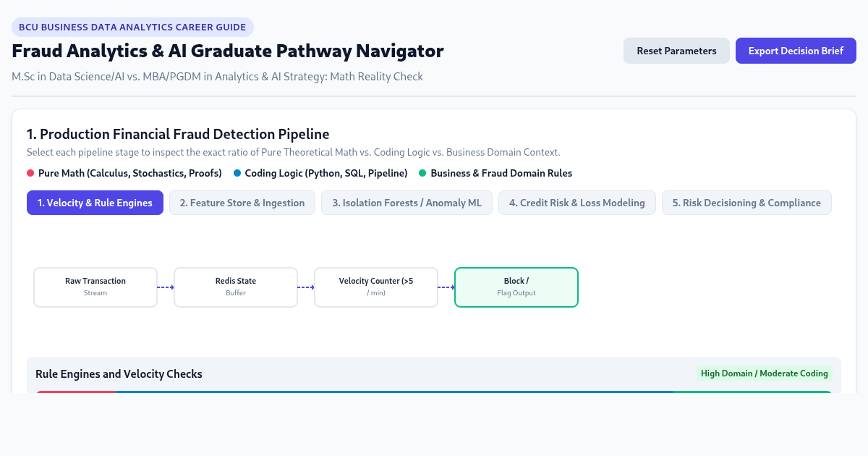Click the green segment of the ratio bar
This screenshot has height=456, width=868.
click(752, 392)
